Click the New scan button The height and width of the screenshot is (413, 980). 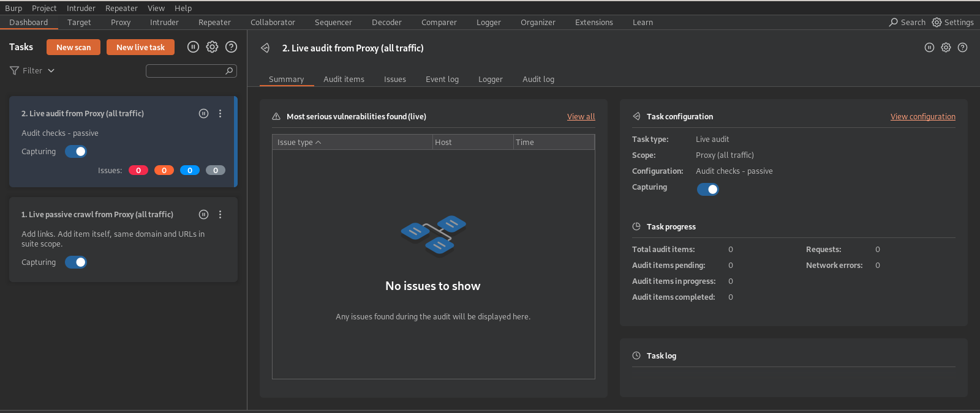tap(73, 47)
